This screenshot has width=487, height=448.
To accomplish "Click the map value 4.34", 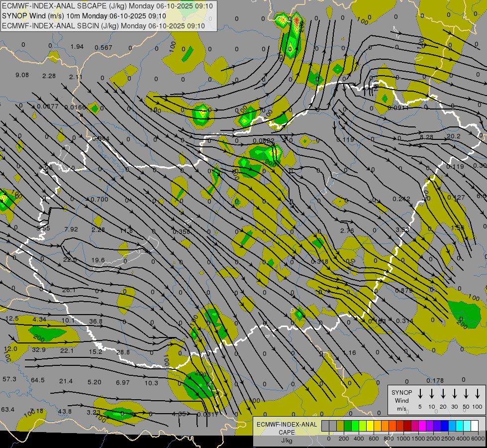I will click(39, 319).
